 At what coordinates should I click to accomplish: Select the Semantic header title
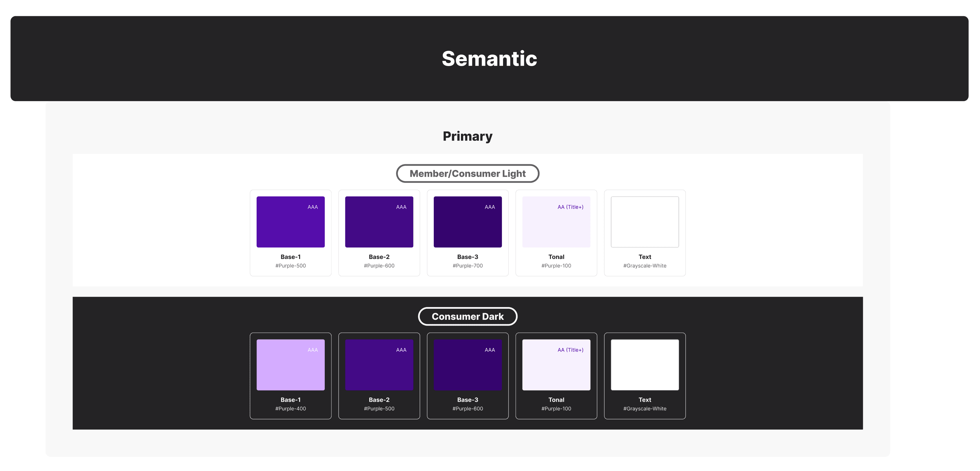[x=489, y=59]
